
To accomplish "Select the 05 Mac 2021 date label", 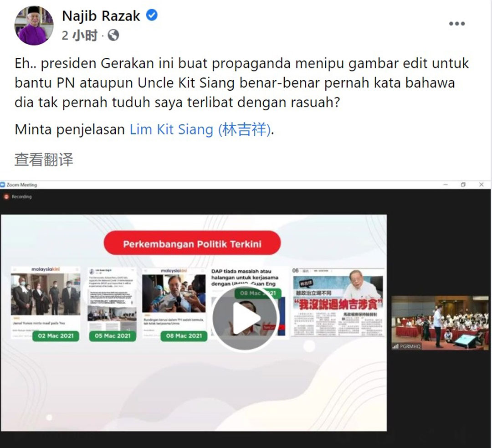I will pos(113,336).
